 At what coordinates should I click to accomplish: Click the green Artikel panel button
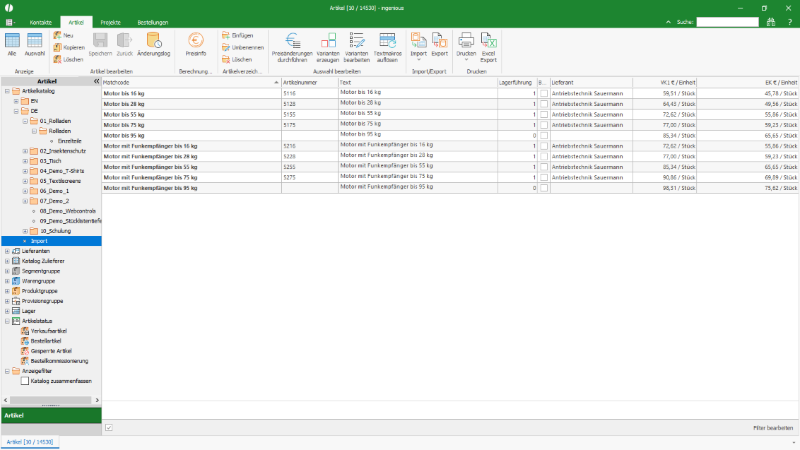click(x=52, y=415)
